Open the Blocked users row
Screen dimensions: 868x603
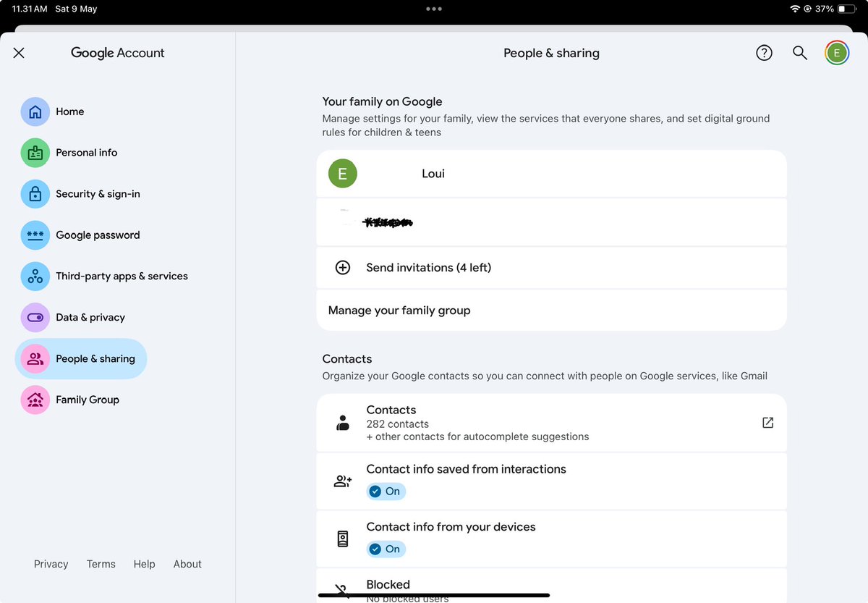(x=551, y=586)
